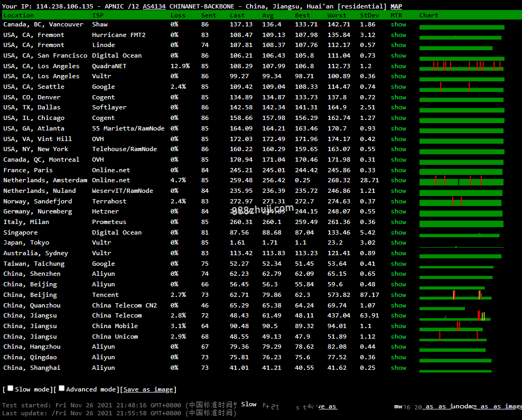Show MTR for Vint Hill OVH
Viewport: 522px width, 420px height.
398,139
